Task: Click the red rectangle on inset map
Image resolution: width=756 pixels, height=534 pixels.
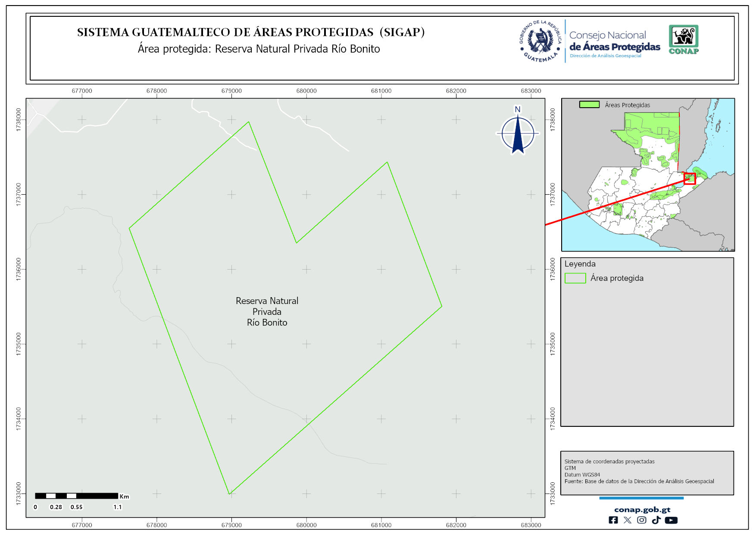Action: click(690, 179)
